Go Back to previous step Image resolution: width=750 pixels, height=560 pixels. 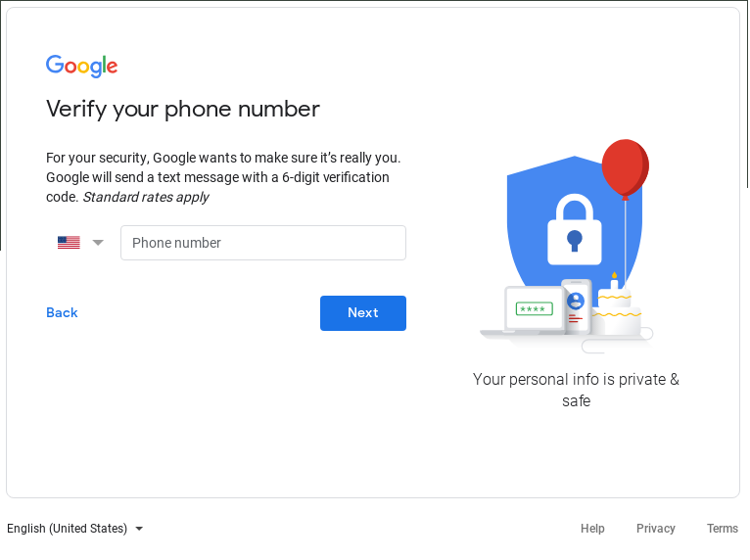62,312
